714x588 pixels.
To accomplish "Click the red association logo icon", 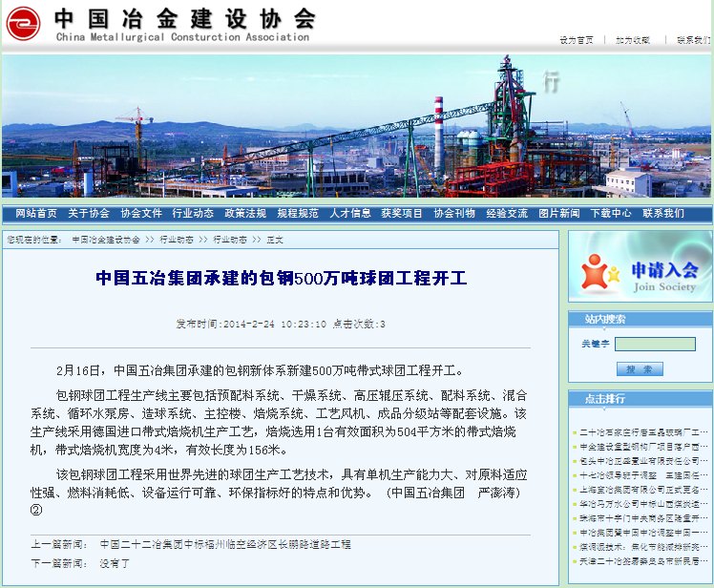I will click(23, 24).
